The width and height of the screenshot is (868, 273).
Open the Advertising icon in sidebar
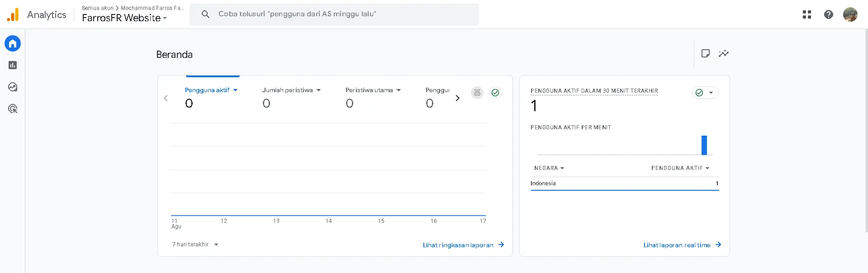(13, 108)
